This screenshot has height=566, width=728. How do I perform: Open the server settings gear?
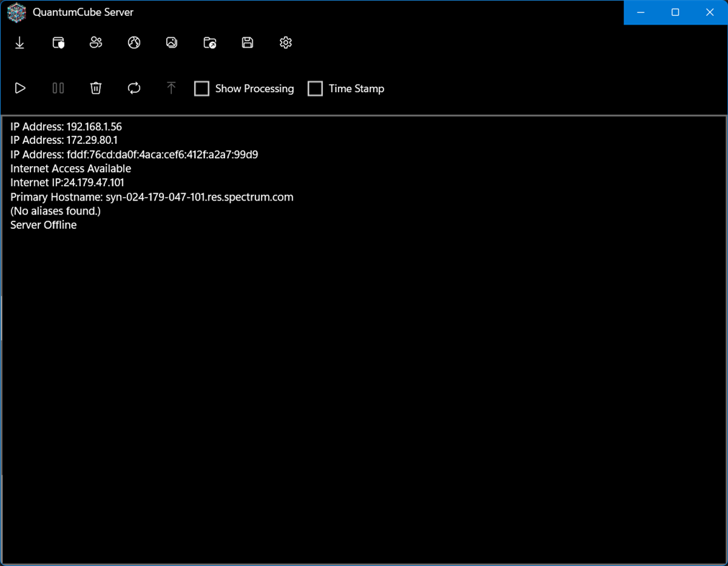click(x=285, y=42)
